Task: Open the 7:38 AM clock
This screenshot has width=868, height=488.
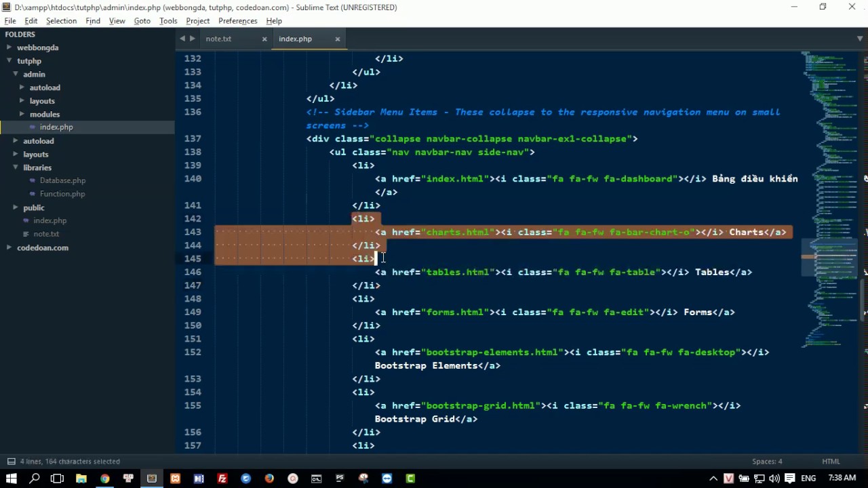Action: pyautogui.click(x=842, y=478)
